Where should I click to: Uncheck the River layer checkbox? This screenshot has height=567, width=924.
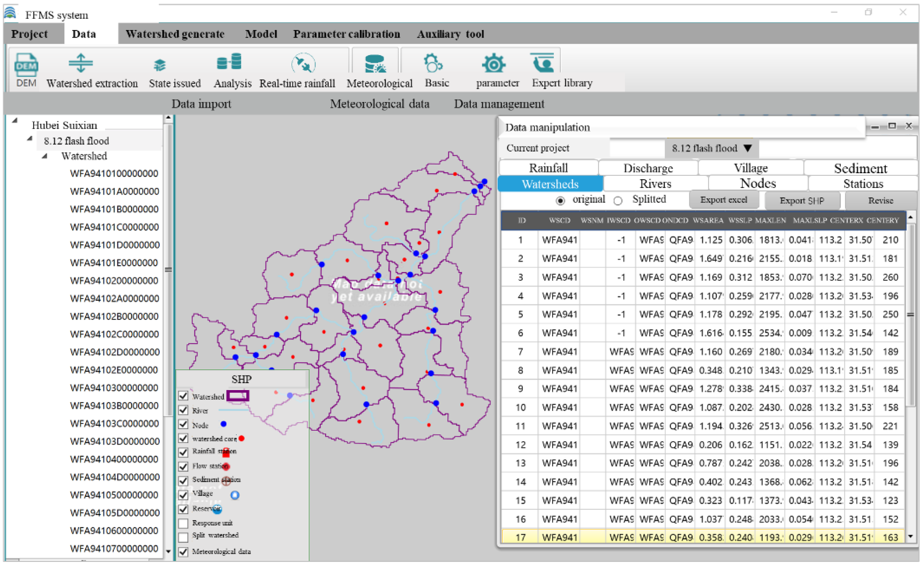[x=183, y=410]
